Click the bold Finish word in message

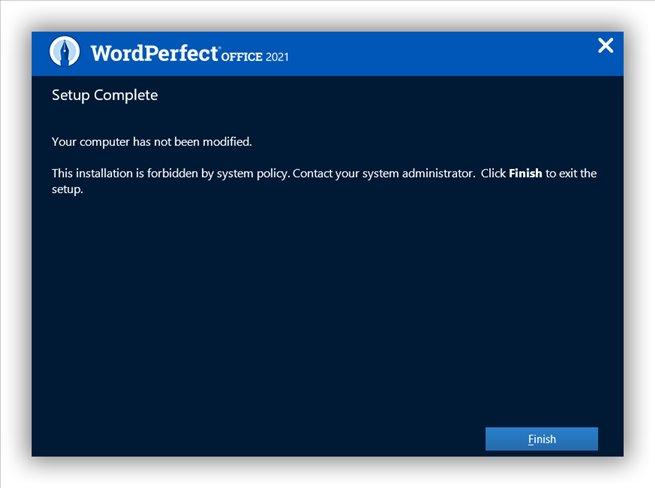[525, 173]
